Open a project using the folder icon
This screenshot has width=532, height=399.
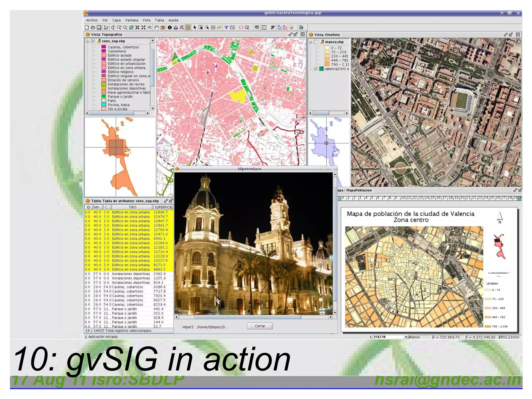[x=93, y=28]
